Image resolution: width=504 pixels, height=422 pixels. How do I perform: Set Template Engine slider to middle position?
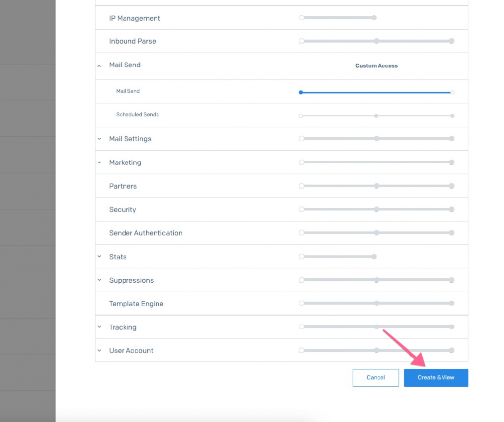click(x=377, y=304)
